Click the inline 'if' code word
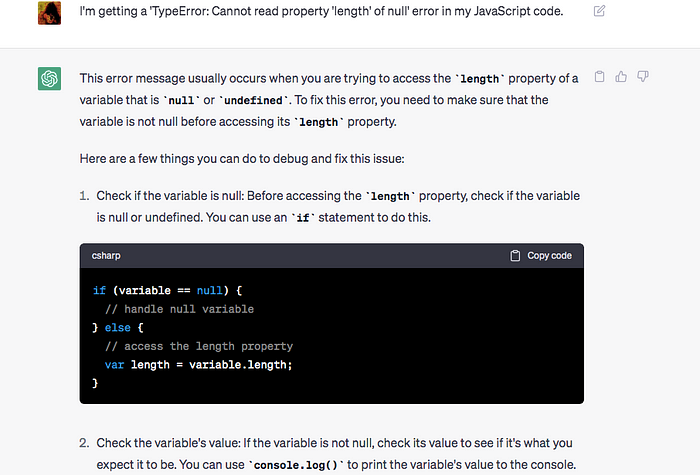This screenshot has height=475, width=700. coord(303,218)
